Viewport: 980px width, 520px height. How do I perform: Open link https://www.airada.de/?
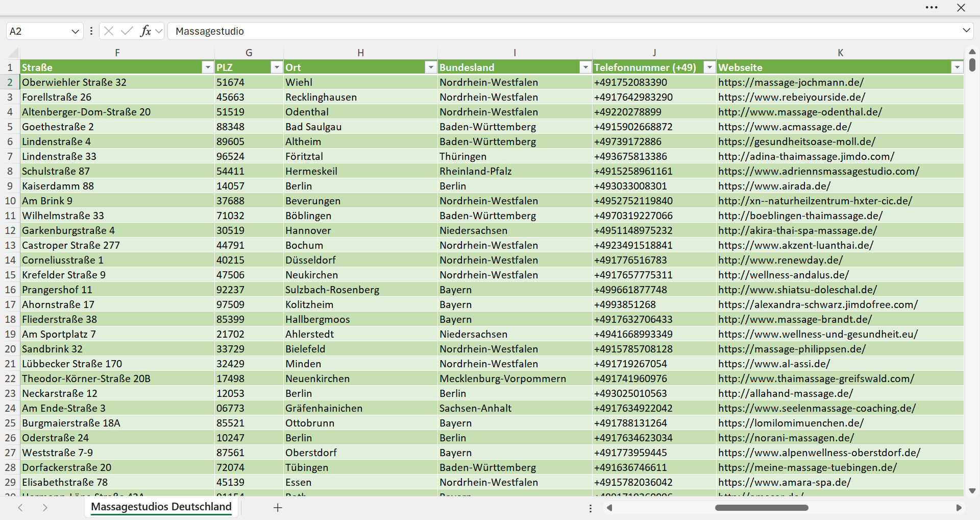(x=774, y=186)
